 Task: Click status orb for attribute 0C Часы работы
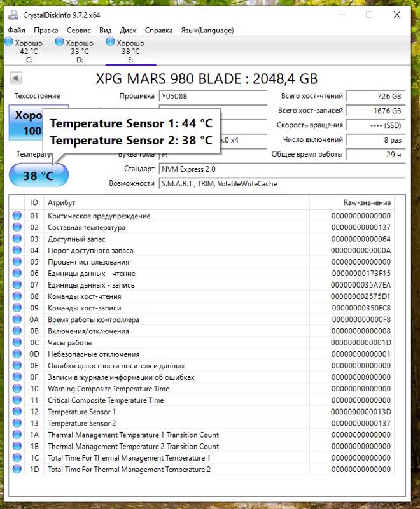[17, 342]
